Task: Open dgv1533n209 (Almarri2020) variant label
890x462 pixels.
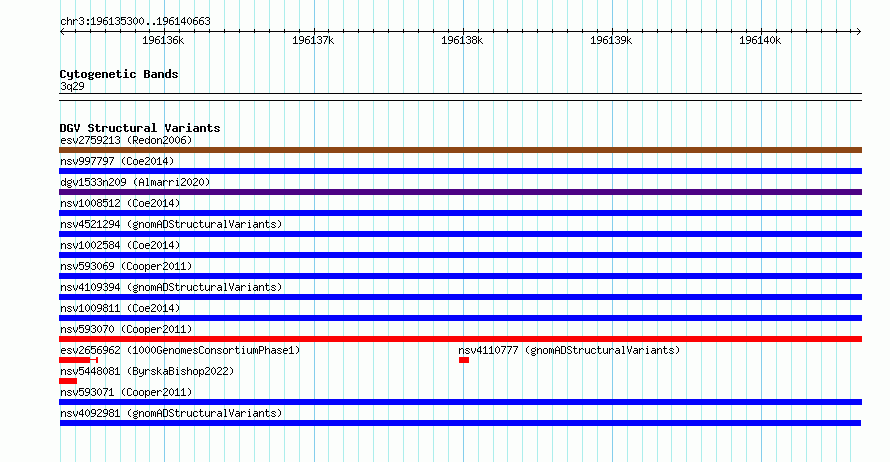Action: point(135,182)
